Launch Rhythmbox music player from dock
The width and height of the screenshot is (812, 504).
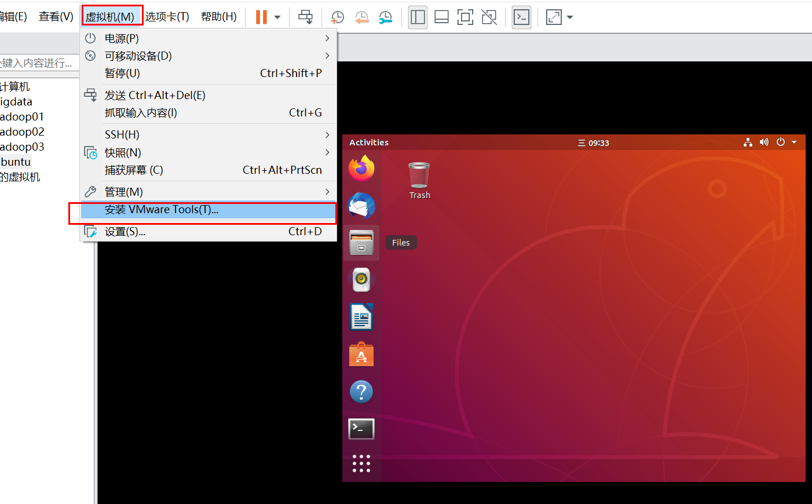coord(361,280)
